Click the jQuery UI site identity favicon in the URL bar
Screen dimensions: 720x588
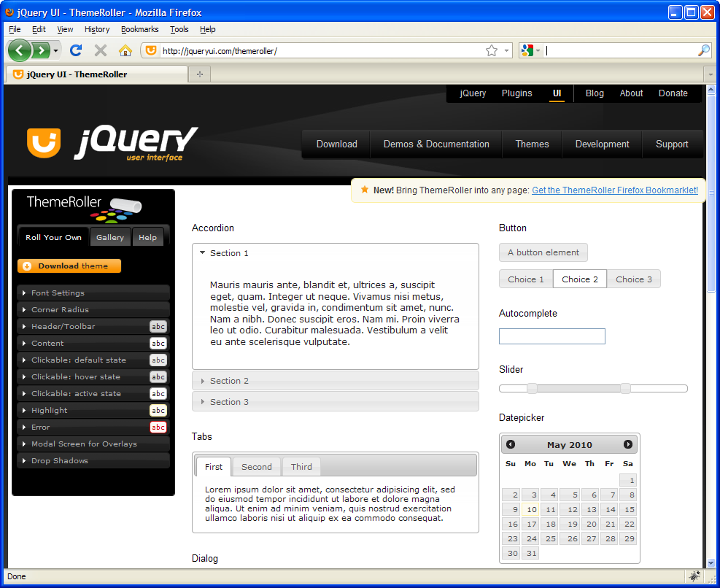click(x=150, y=50)
